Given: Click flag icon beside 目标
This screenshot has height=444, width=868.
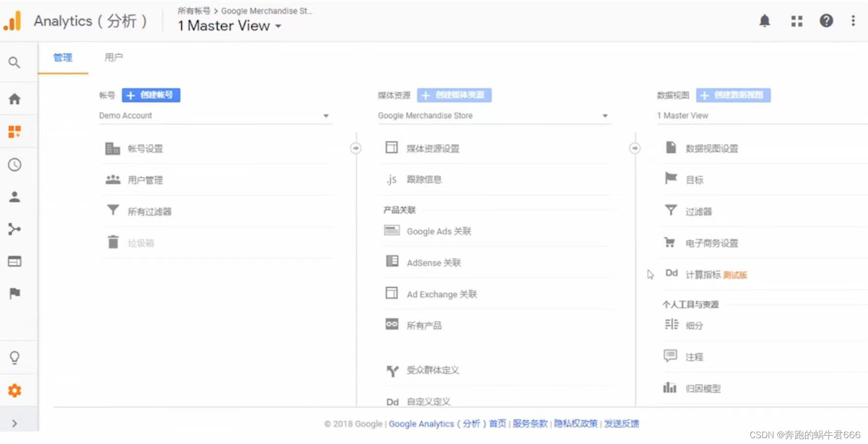Looking at the screenshot, I should tap(671, 179).
